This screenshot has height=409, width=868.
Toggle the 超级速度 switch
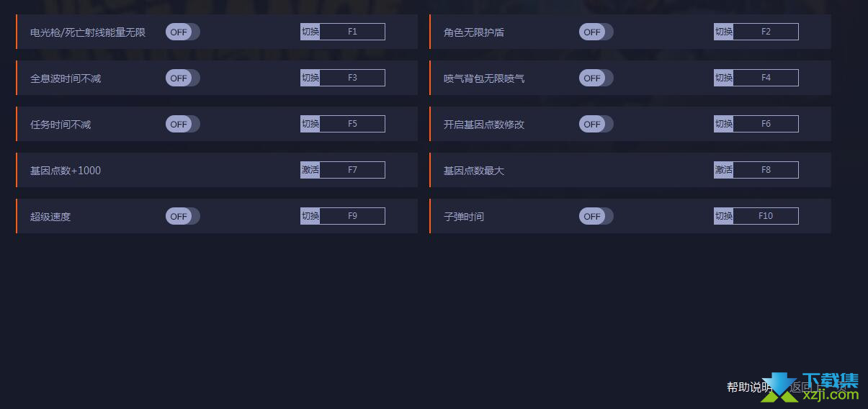182,216
